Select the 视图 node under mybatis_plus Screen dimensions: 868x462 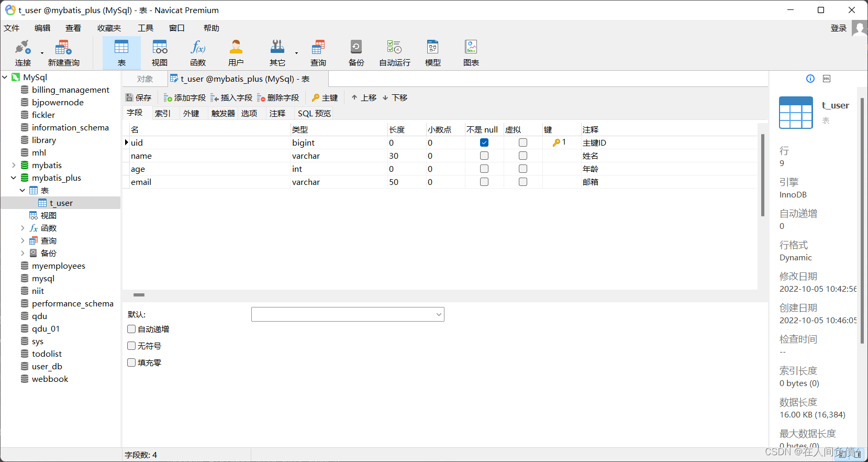pyautogui.click(x=48, y=215)
